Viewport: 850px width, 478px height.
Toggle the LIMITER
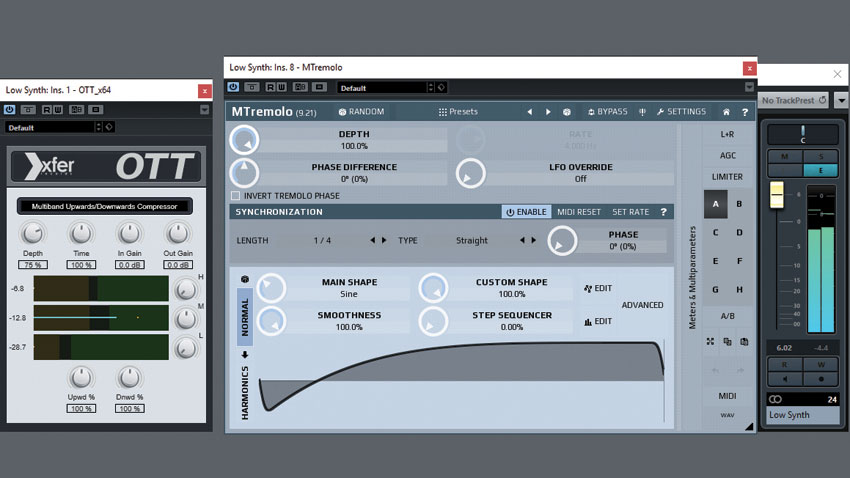(727, 177)
